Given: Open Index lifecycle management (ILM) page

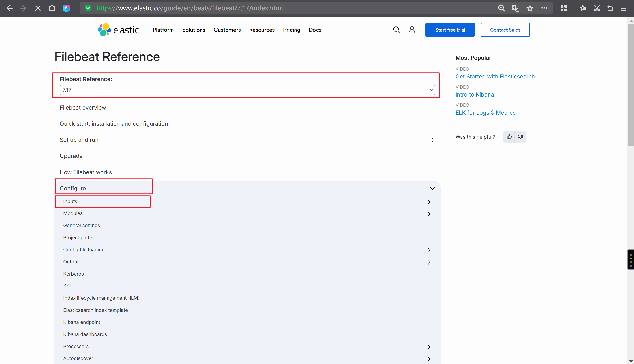Looking at the screenshot, I should click(x=101, y=298).
